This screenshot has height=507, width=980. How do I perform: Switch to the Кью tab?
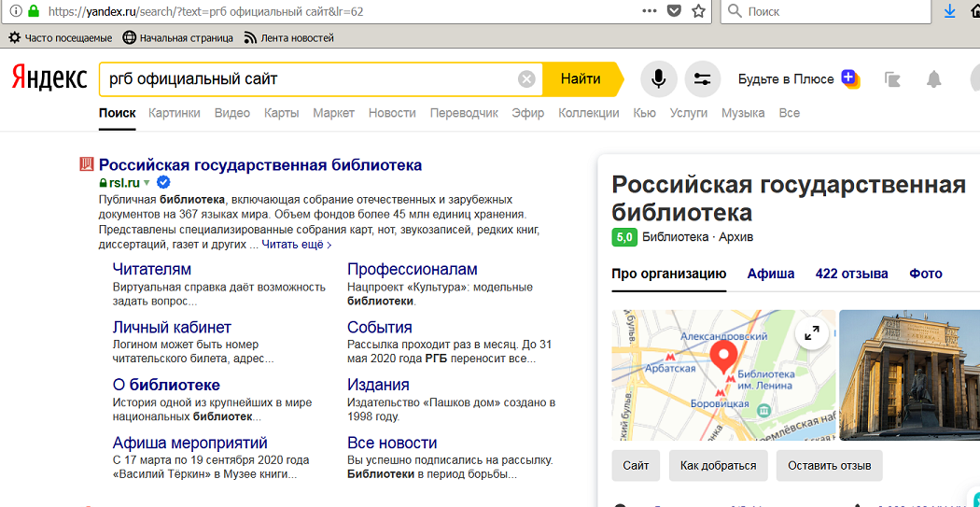pyautogui.click(x=644, y=113)
